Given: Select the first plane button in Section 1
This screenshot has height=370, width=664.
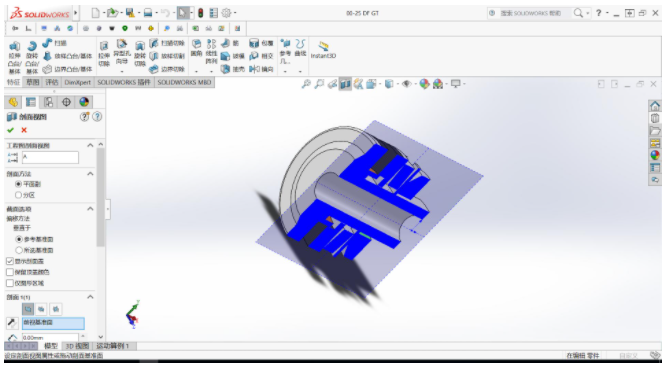Looking at the screenshot, I should click(28, 309).
